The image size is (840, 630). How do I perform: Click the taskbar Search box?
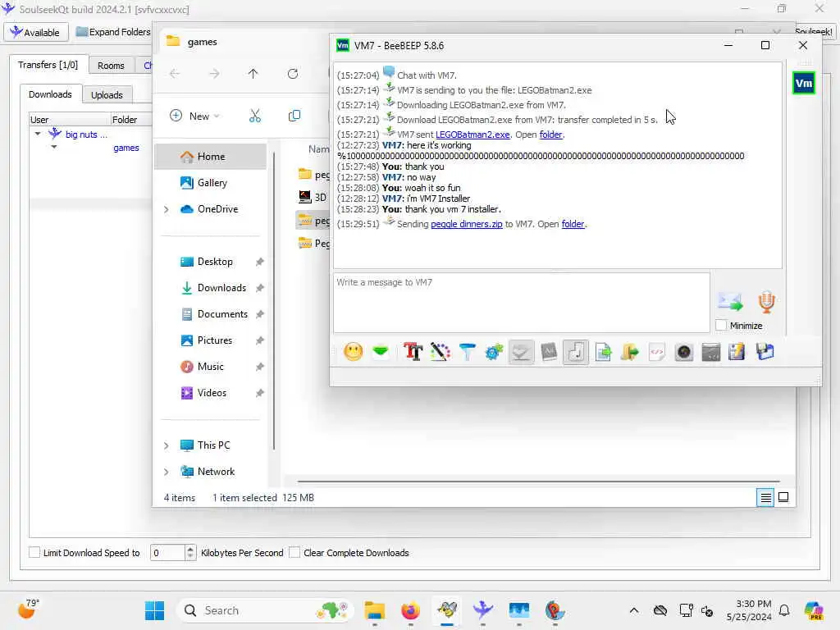[265, 610]
